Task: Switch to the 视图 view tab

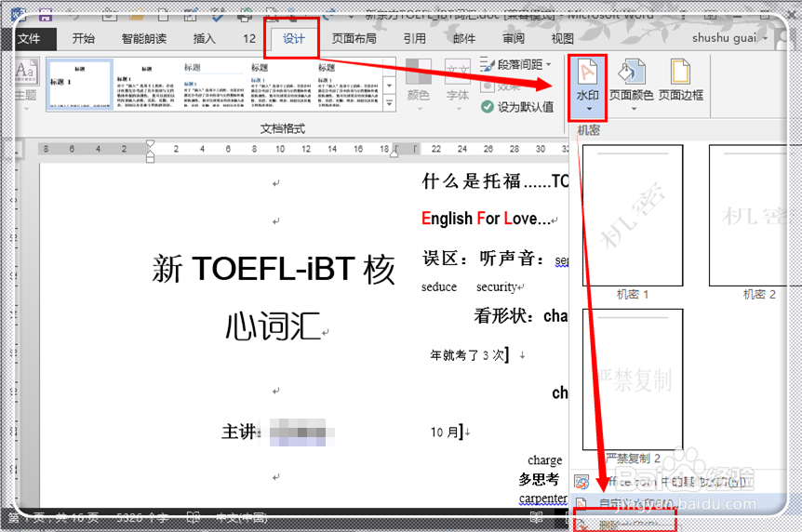Action: (x=562, y=38)
